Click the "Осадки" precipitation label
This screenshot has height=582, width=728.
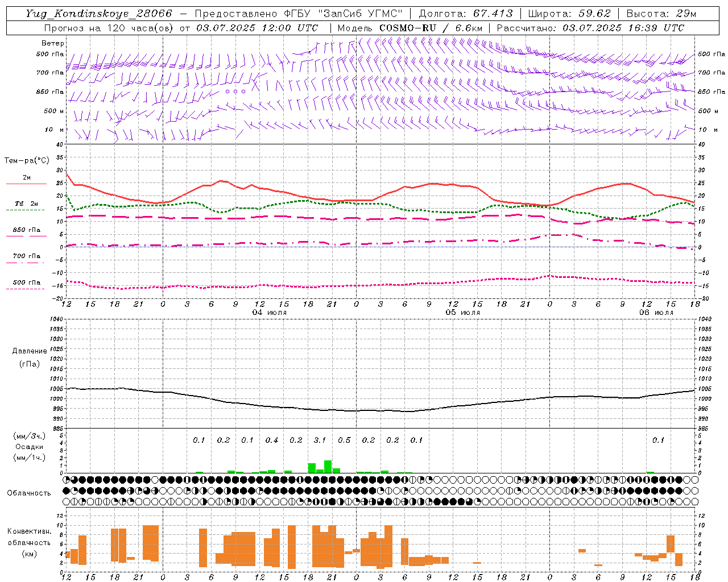click(30, 447)
